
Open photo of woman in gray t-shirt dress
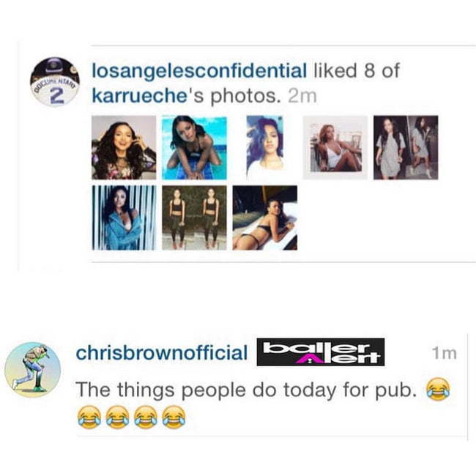(406, 147)
